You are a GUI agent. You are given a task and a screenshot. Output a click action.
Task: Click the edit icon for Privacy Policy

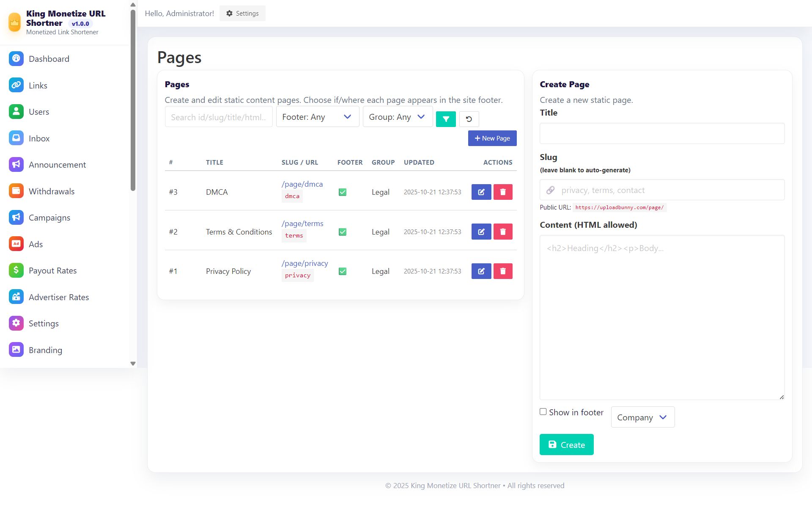click(x=481, y=271)
